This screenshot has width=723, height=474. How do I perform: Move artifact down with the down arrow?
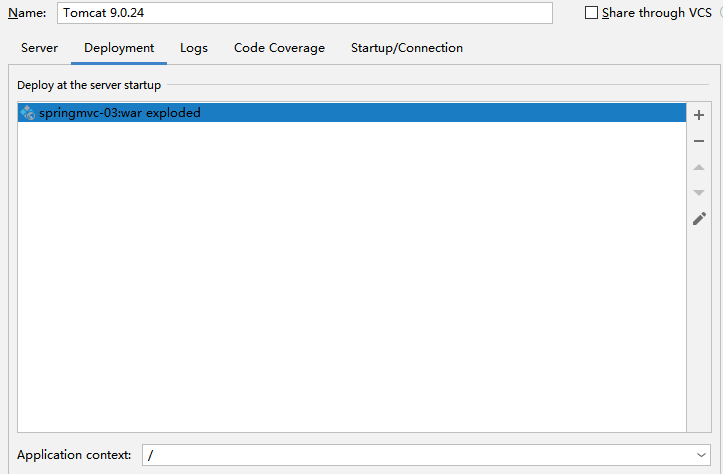coord(699,193)
